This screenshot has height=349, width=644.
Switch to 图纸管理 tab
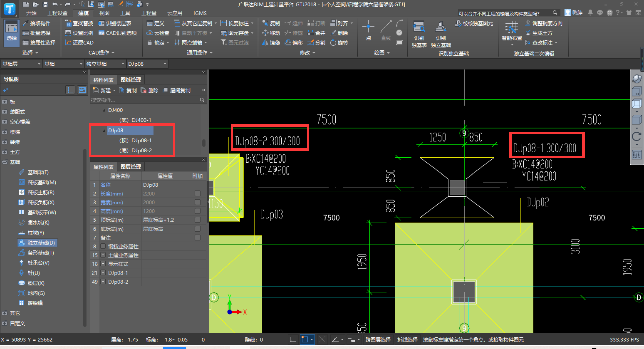(130, 80)
